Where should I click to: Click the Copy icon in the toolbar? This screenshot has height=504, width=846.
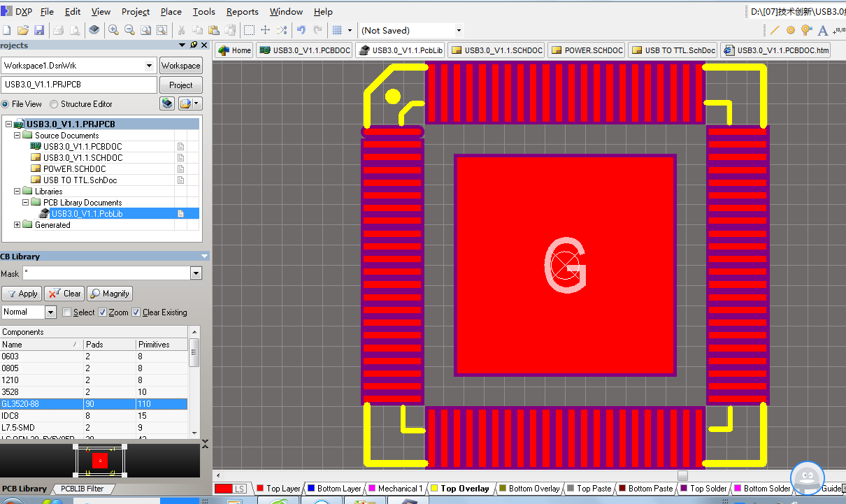(197, 30)
